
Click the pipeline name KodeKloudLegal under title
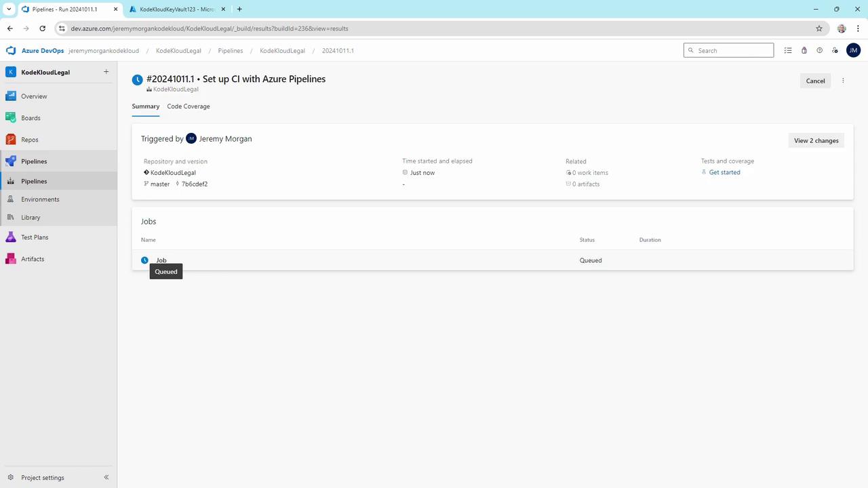click(x=176, y=89)
